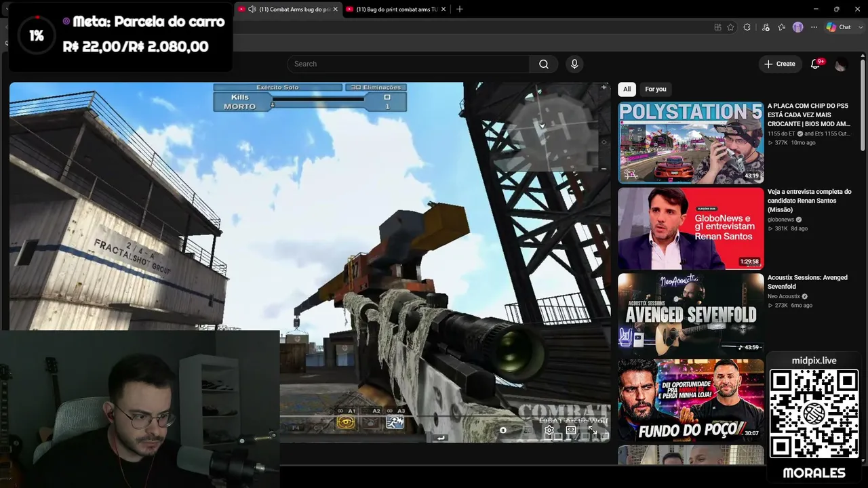Open 'Acoustix Sessions: Avenged Sevenfold' title
This screenshot has height=488, width=868.
[808, 282]
